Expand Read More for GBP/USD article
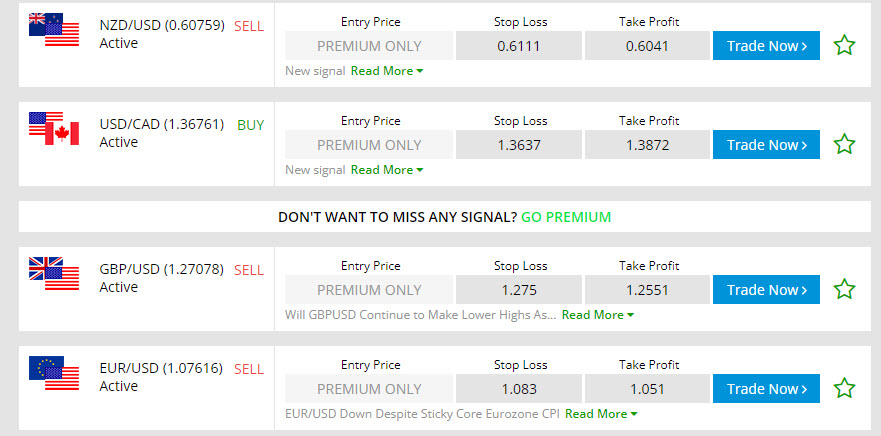This screenshot has width=881, height=436. (x=598, y=315)
